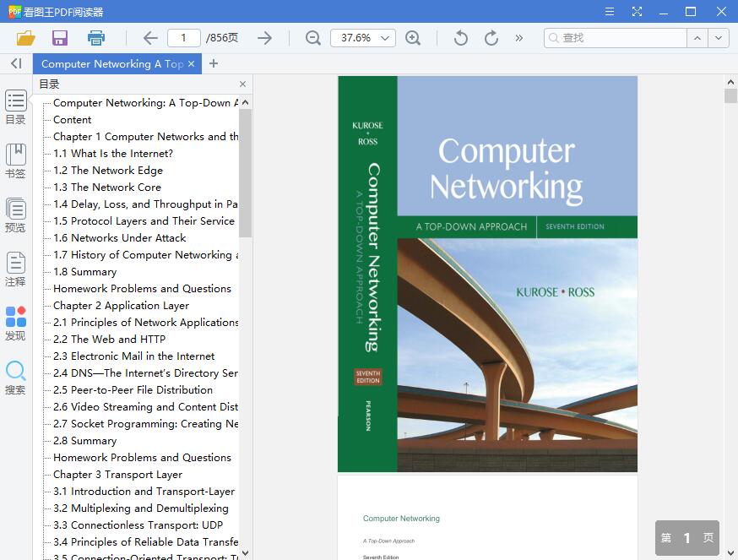Image resolution: width=738 pixels, height=560 pixels.
Task: Rotate page counterclockwise
Action: (461, 38)
